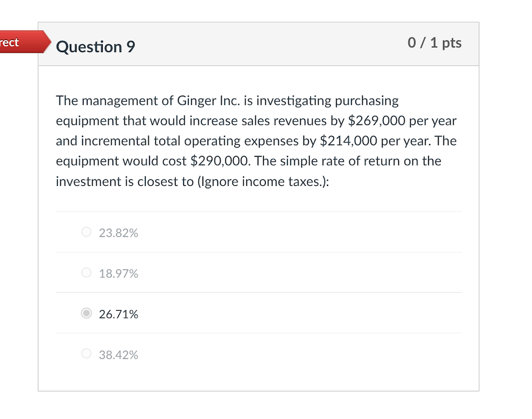Select the 23.82% answer option
This screenshot has width=532, height=419.
(x=86, y=232)
